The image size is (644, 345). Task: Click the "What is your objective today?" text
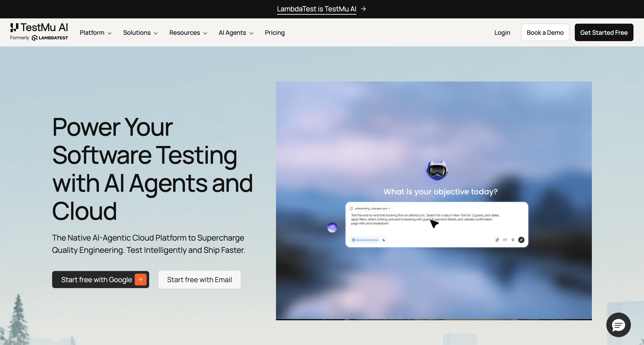pyautogui.click(x=441, y=192)
